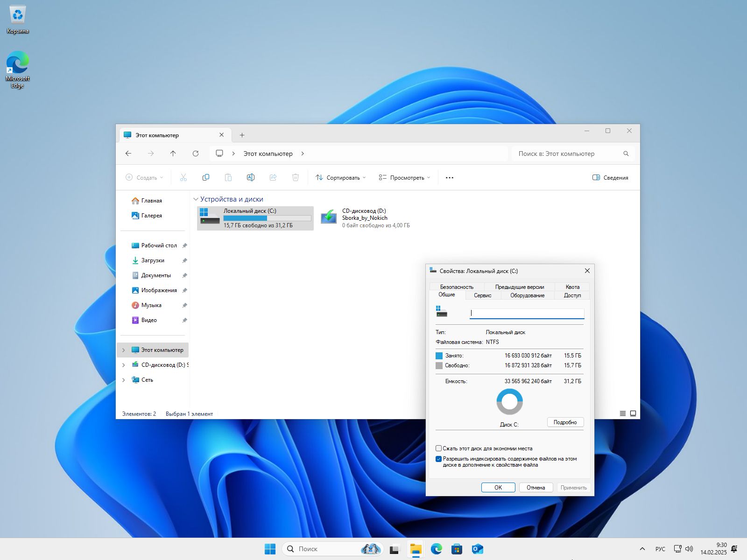The width and height of the screenshot is (747, 560).
Task: Open the Просмотреть dropdown menu
Action: click(x=404, y=177)
